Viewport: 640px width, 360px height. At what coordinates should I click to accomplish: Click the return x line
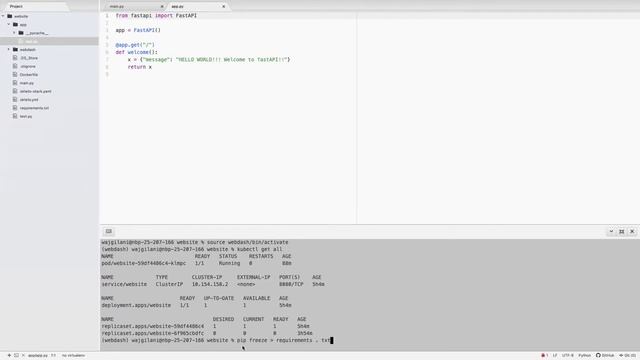pos(140,67)
